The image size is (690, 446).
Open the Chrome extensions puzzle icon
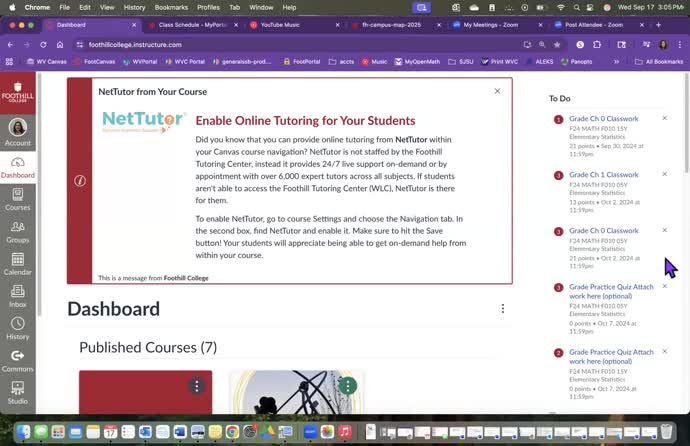tap(597, 44)
